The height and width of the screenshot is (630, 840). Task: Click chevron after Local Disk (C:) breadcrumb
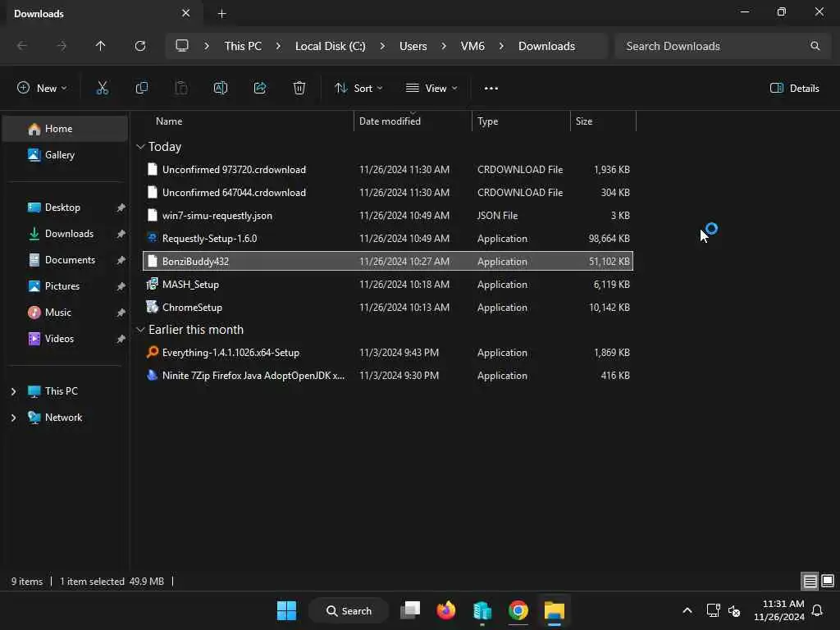382,46
